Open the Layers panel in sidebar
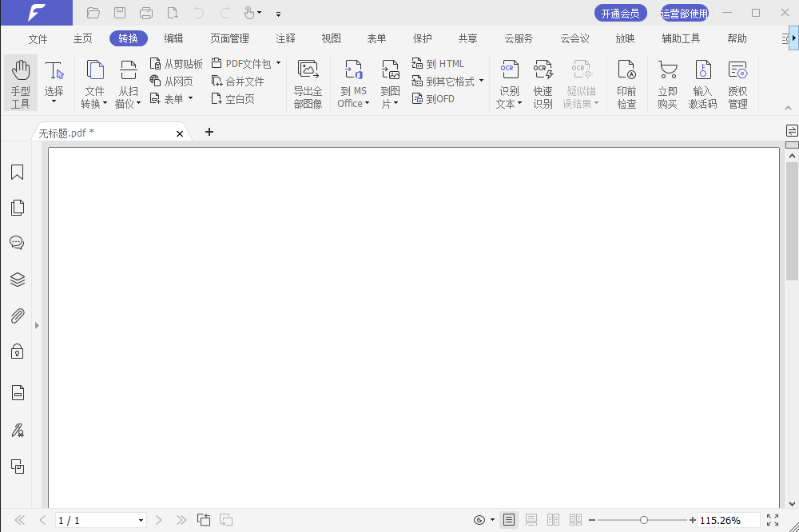The height and width of the screenshot is (532, 799). pos(18,280)
